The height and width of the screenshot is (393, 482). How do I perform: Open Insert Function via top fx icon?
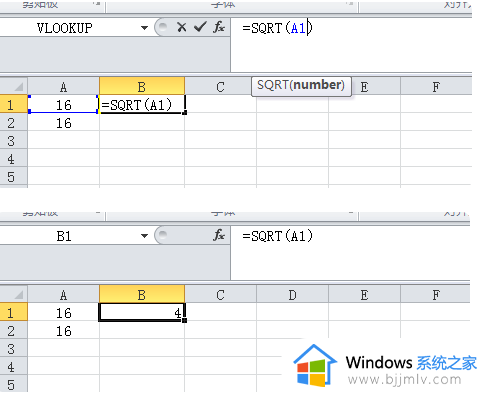(219, 27)
